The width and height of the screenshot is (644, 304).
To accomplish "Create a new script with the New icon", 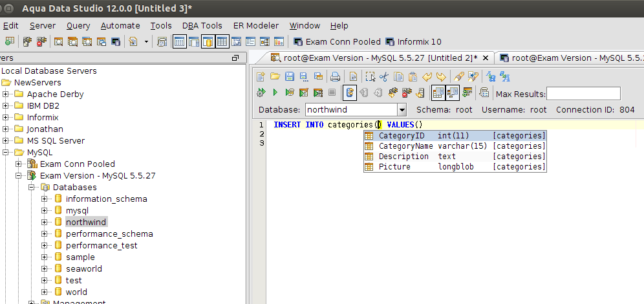I will tap(261, 76).
